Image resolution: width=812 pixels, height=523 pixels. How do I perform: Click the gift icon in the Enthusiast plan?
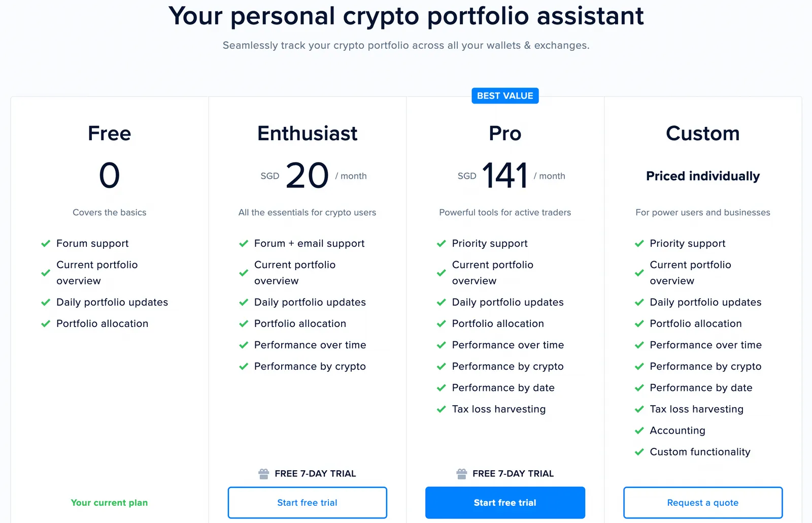point(263,474)
